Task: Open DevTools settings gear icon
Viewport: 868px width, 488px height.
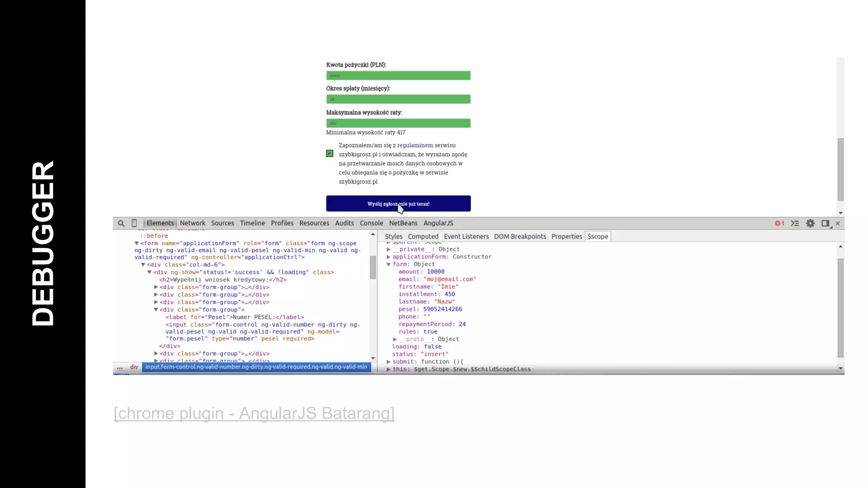Action: 810,223
